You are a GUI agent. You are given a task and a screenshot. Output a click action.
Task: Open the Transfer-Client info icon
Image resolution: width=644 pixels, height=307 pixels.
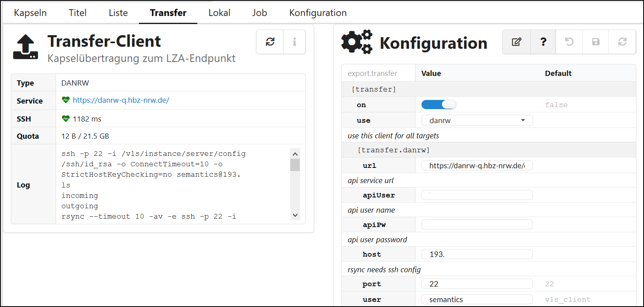click(x=294, y=42)
